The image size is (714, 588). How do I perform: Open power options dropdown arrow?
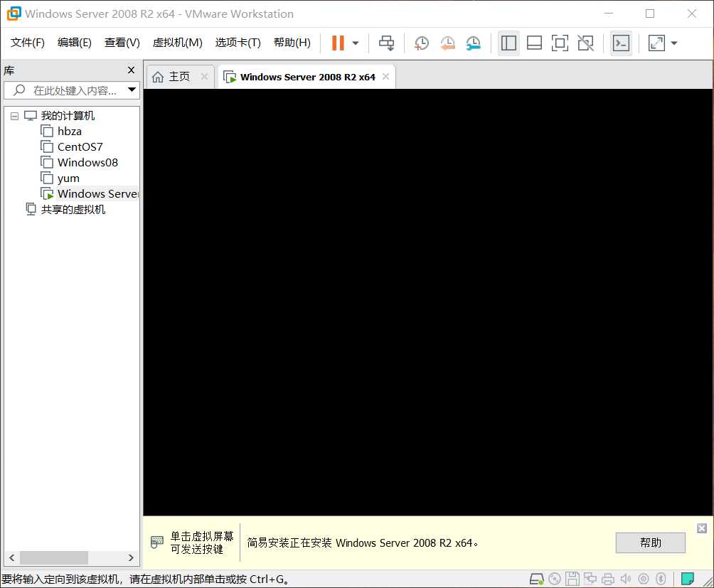point(356,43)
